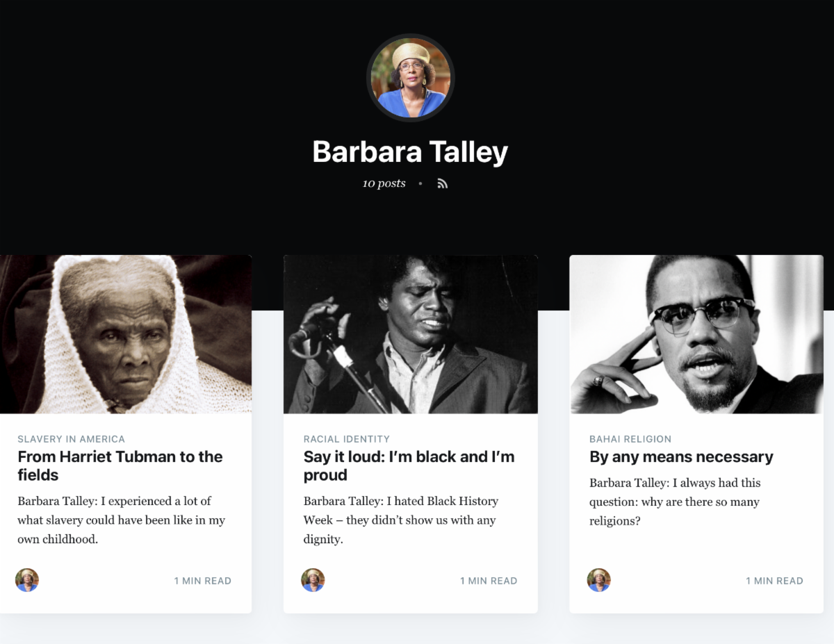The width and height of the screenshot is (834, 644).
Task: Click author avatar on Say it loud card
Action: 313,580
